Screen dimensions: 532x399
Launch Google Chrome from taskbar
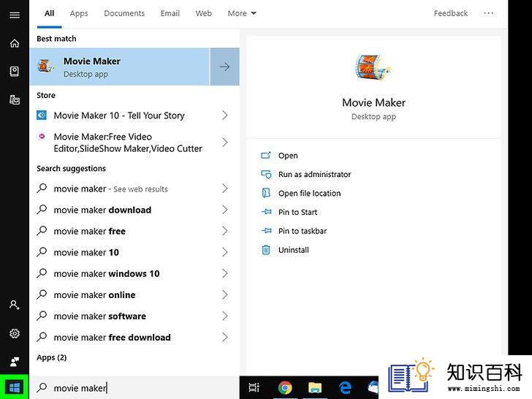pos(285,387)
